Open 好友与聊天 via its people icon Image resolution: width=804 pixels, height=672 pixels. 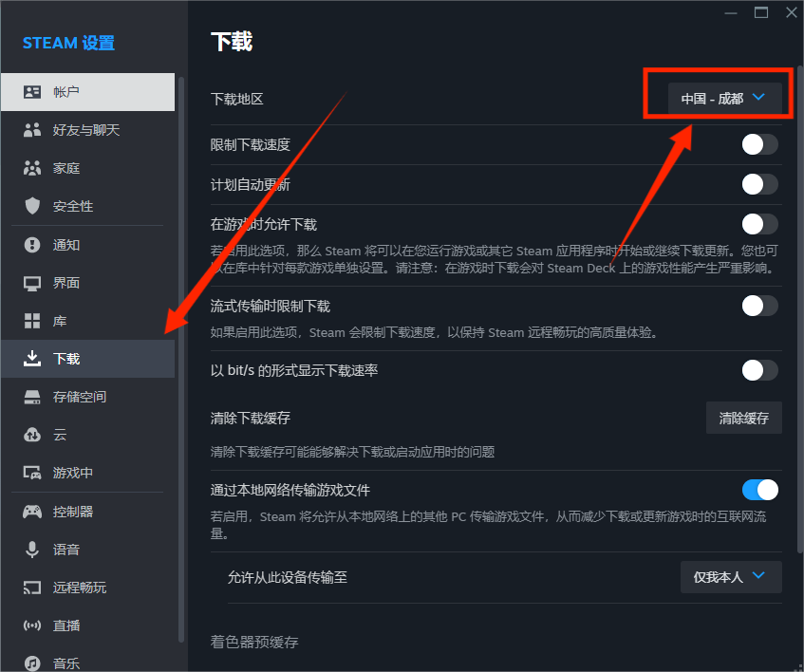tap(32, 130)
